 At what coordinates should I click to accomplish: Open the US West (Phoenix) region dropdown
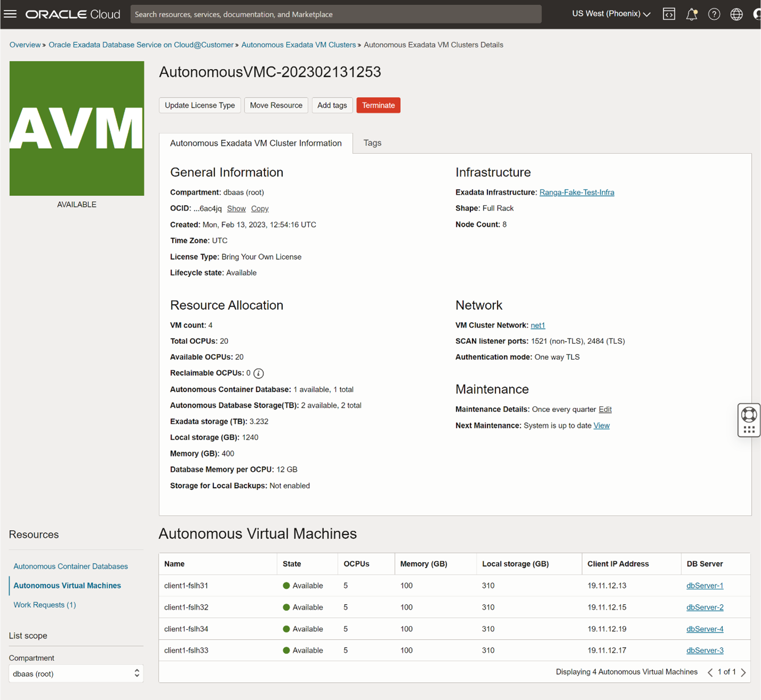pyautogui.click(x=610, y=14)
